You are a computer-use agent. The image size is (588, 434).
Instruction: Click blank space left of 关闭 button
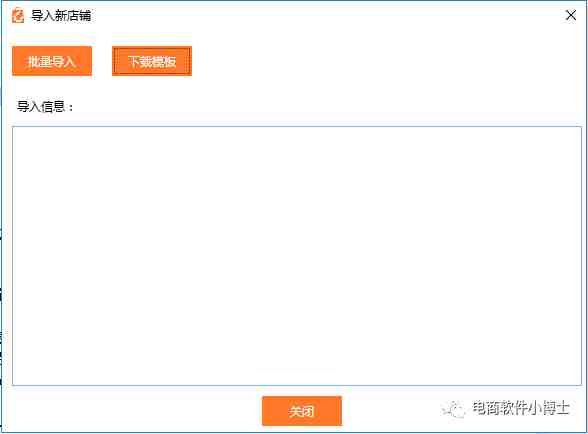pos(135,411)
